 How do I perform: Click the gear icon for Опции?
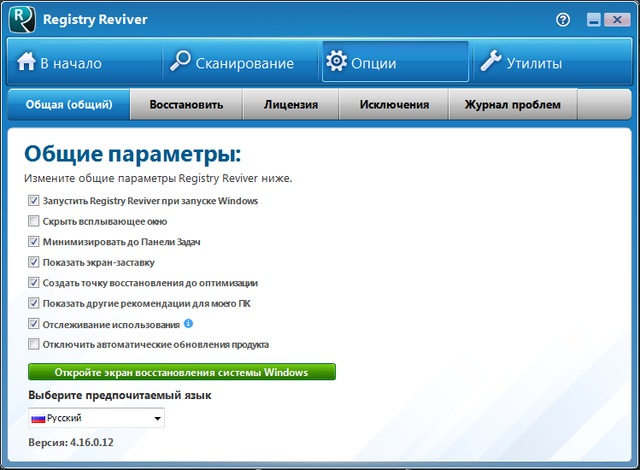pyautogui.click(x=336, y=63)
